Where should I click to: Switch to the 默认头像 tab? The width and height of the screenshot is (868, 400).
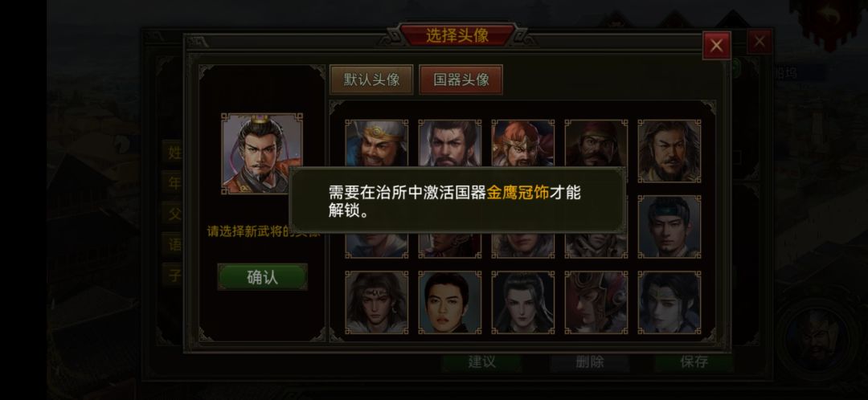pos(371,80)
